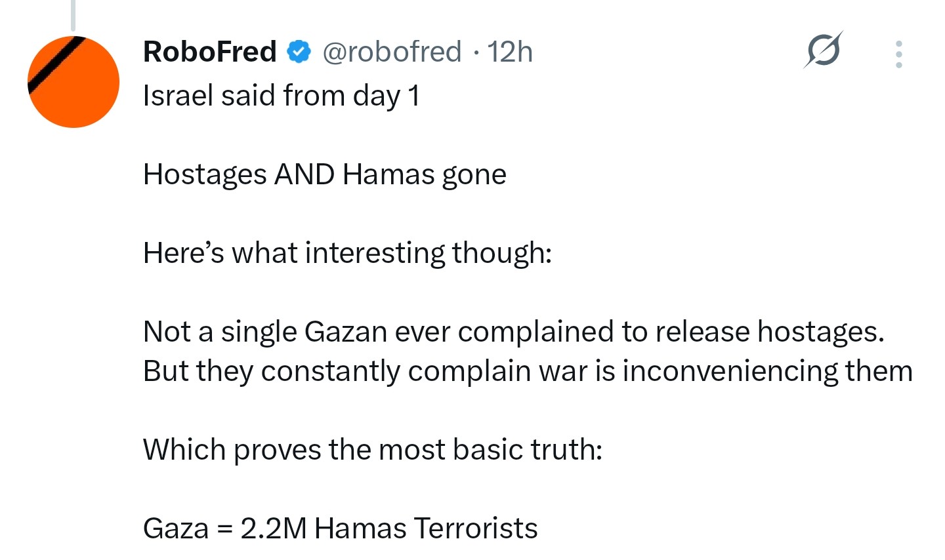945x560 pixels.
Task: Open the RoboFred display name profile link
Action: tap(210, 52)
